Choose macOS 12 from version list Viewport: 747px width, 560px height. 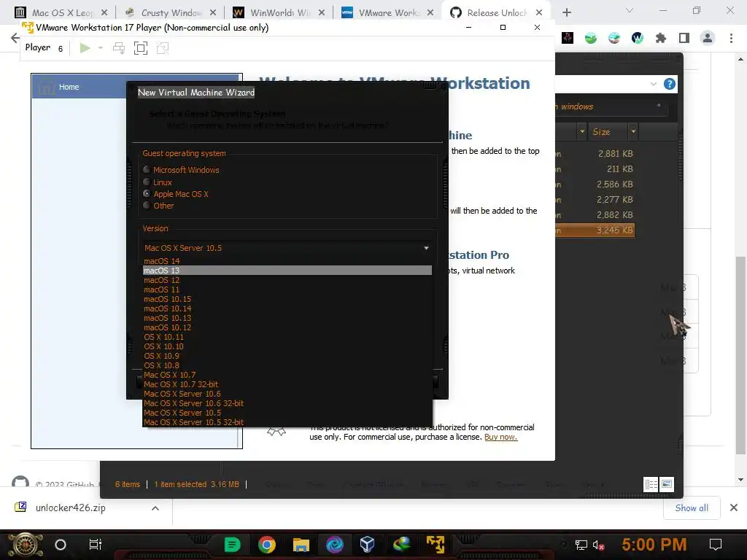pos(287,280)
